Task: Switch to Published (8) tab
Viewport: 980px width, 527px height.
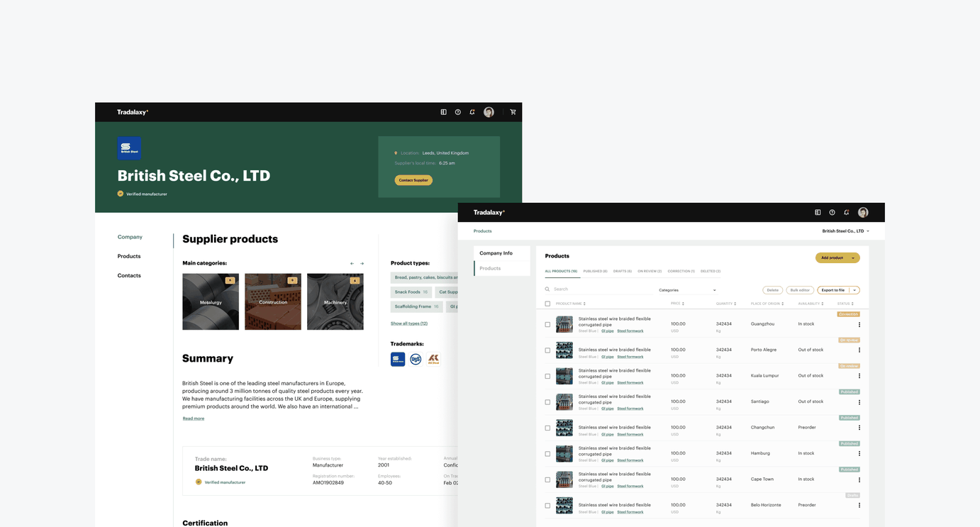Action: coord(595,271)
